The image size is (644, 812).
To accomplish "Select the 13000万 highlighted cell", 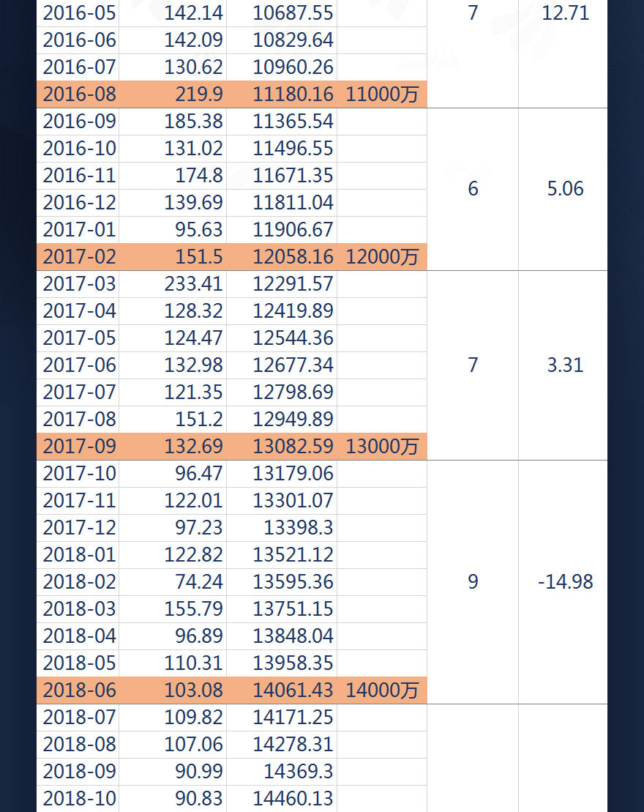I will (382, 447).
